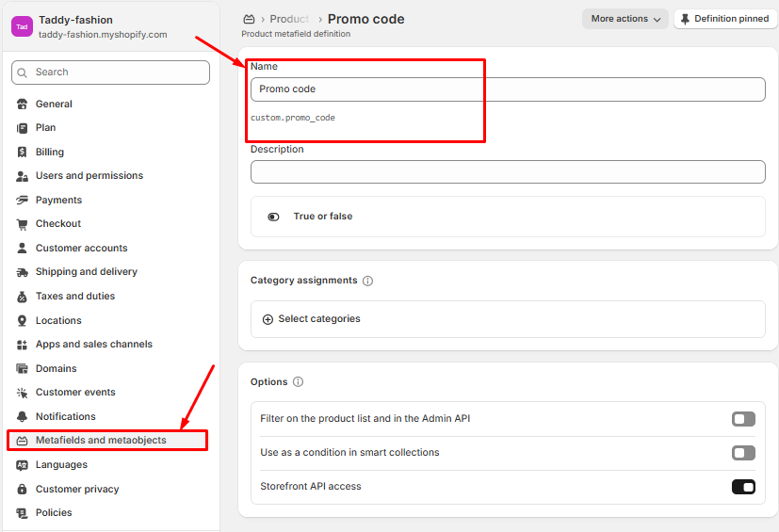Navigate to Product breadcrumb link
Screen dimensions: 779x532
289,19
